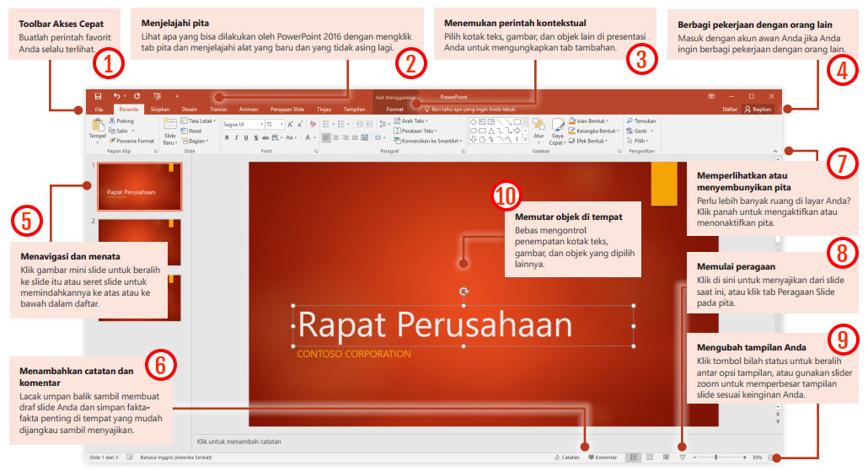Click the Bagikan (Share) button
868x471 pixels.
(x=758, y=109)
